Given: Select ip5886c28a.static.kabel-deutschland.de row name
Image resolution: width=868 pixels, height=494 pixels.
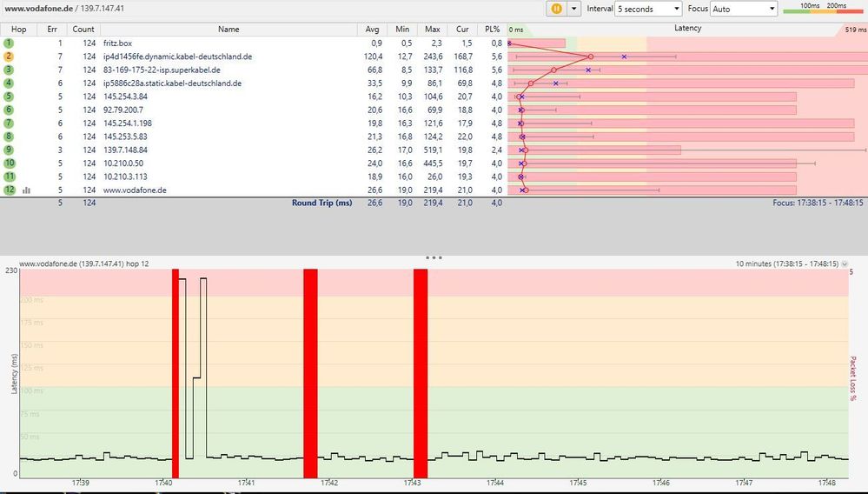Looking at the screenshot, I should 172,83.
